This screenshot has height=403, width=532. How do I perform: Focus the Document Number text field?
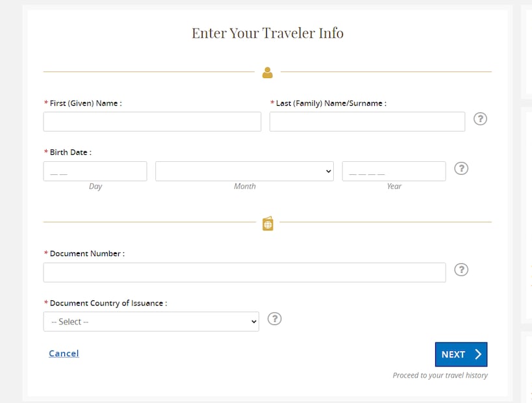tap(244, 272)
